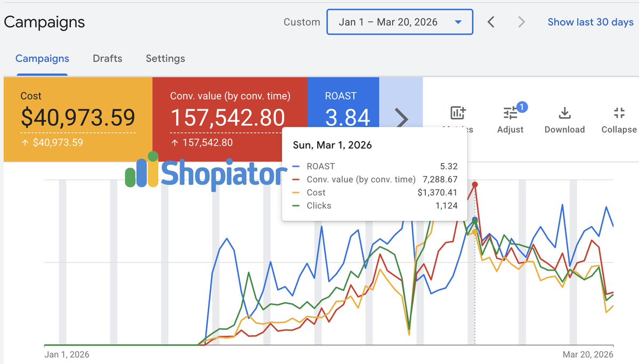Toggle the red Conv. value series indicator
The image size is (639, 364).
pyautogui.click(x=296, y=180)
